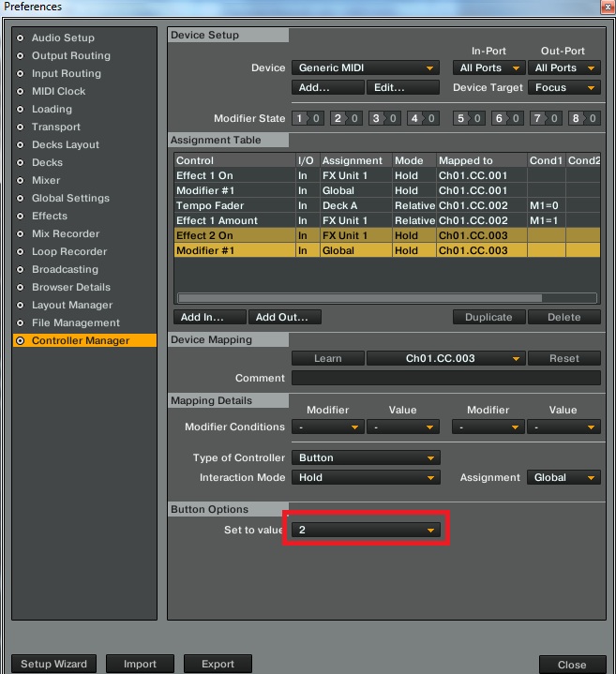Open the Decks preferences page
The height and width of the screenshot is (674, 616).
(x=47, y=162)
